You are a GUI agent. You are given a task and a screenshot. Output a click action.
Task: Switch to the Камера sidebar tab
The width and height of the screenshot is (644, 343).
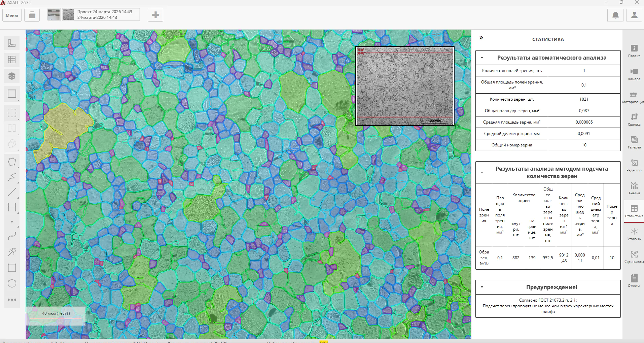(x=634, y=74)
